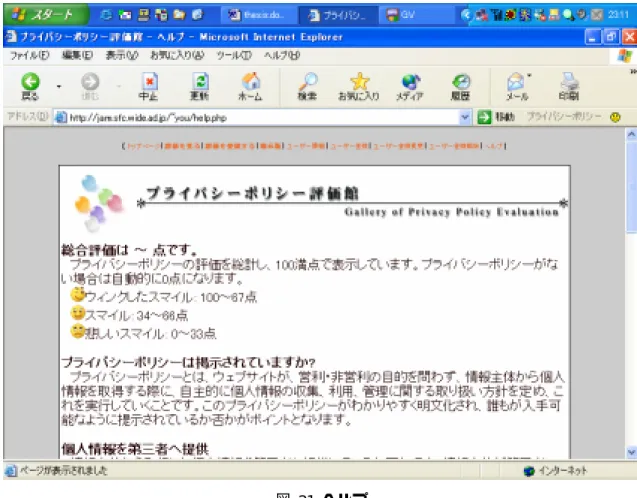Click the 'Gallery of Privacy Policy Evaluation' subtitle
This screenshot has height=498, width=637.
click(452, 212)
